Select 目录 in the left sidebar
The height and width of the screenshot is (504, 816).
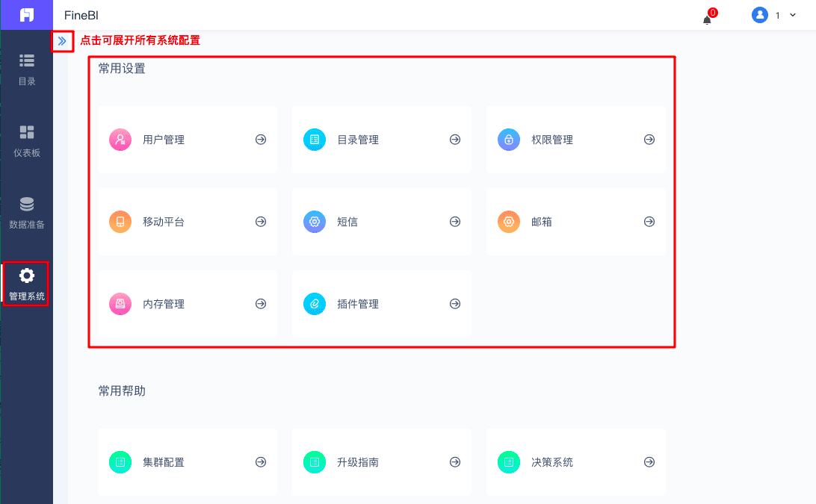27,69
